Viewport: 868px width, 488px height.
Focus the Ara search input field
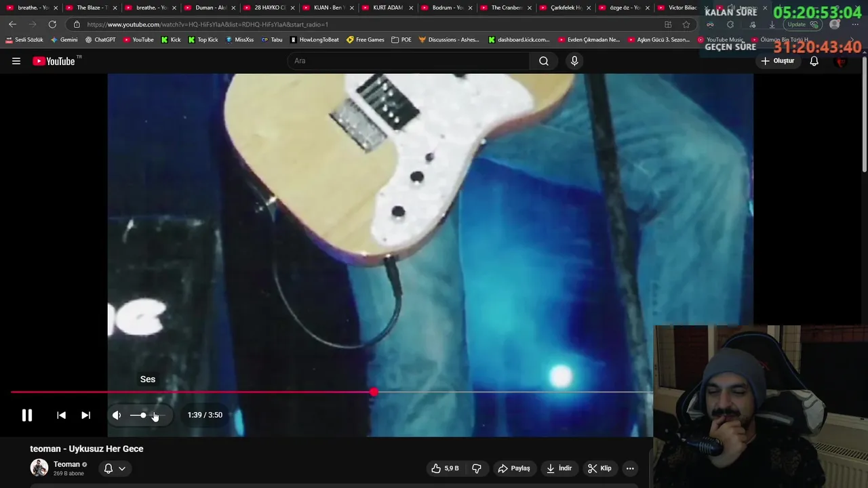click(x=409, y=61)
